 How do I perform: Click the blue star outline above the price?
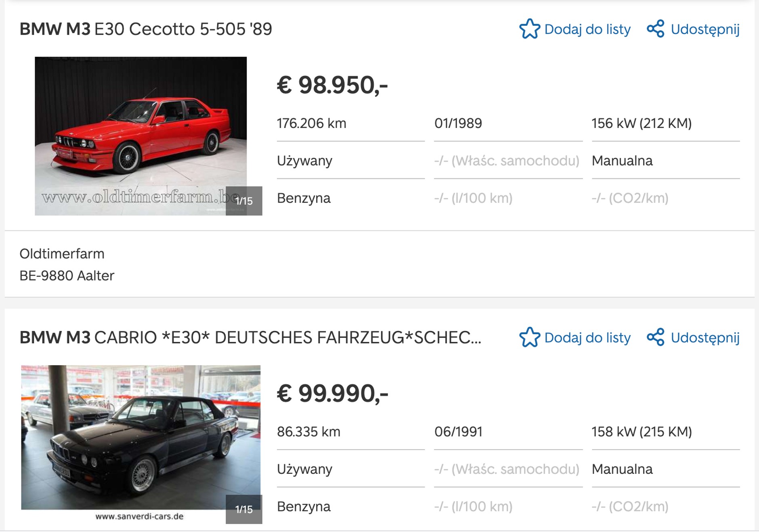pyautogui.click(x=529, y=29)
